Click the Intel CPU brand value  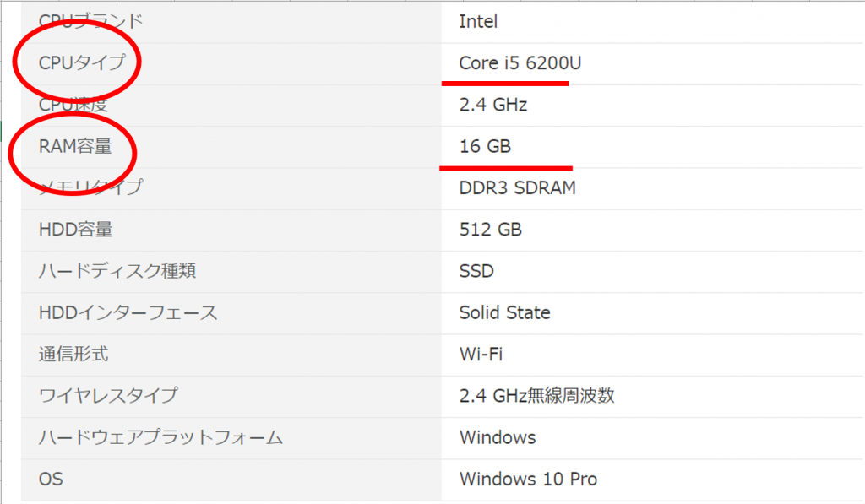pyautogui.click(x=478, y=21)
